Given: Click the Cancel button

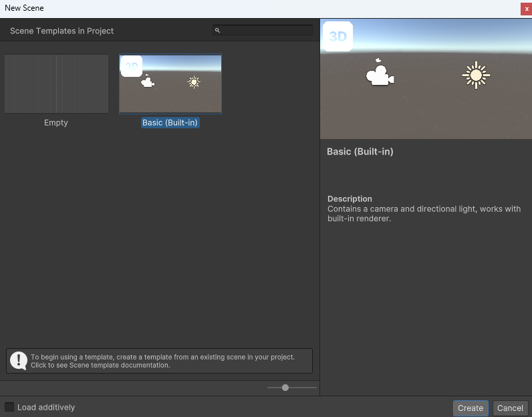Looking at the screenshot, I should (x=510, y=408).
